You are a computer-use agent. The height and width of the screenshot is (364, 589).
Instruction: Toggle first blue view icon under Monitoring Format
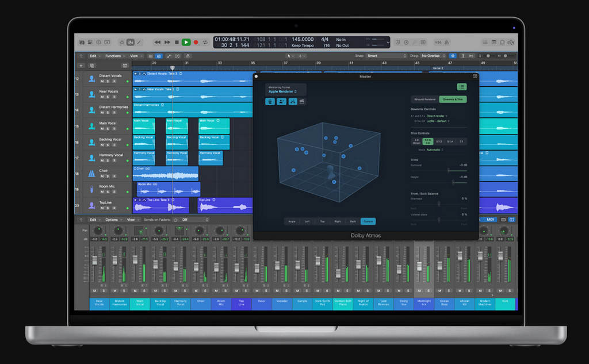[270, 101]
